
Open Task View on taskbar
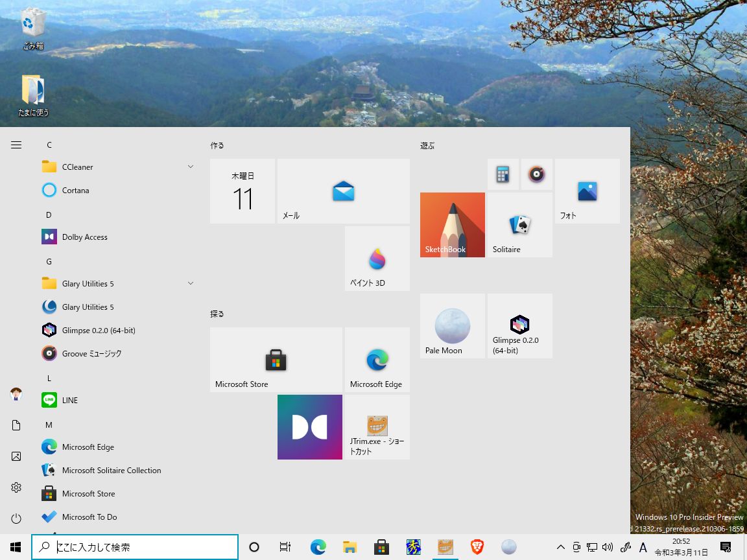[x=285, y=547]
